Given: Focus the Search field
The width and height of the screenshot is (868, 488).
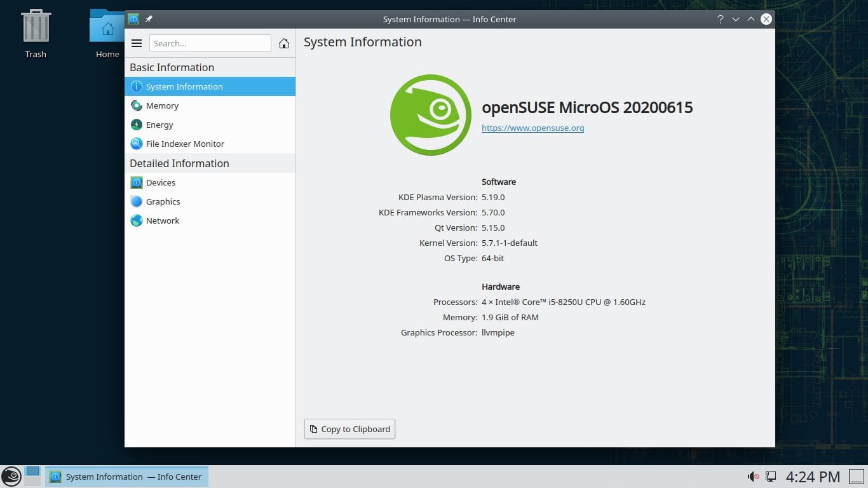Looking at the screenshot, I should click(210, 43).
